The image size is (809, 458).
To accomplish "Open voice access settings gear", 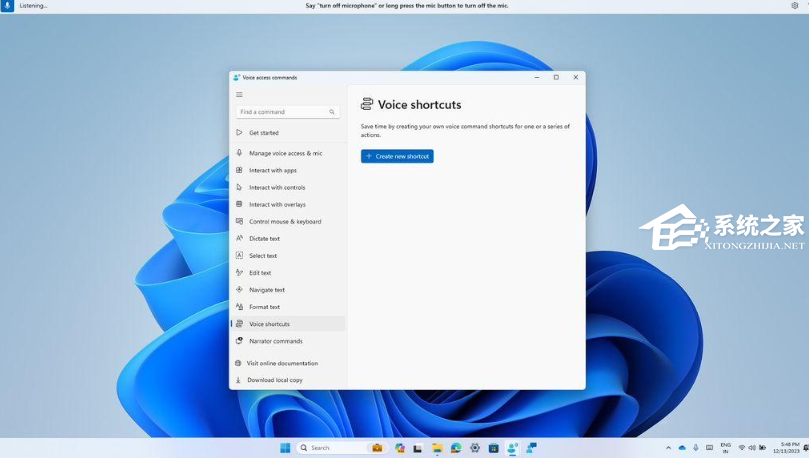I will point(795,6).
